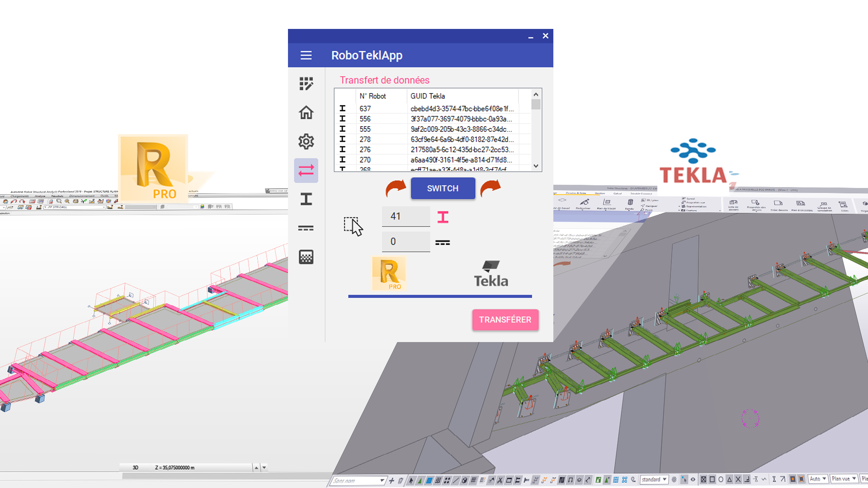Open the beam profile sidebar icon
Screen dimensions: 868x488
pyautogui.click(x=306, y=199)
